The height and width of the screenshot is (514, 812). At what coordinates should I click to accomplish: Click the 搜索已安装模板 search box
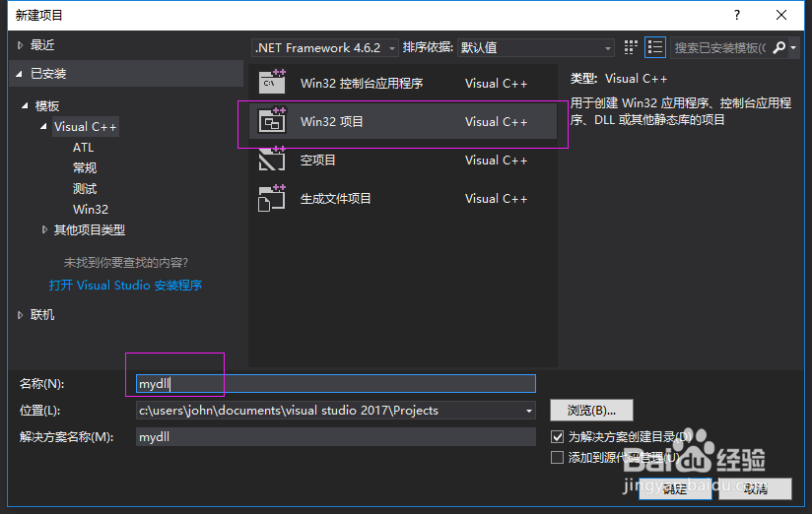[x=719, y=47]
